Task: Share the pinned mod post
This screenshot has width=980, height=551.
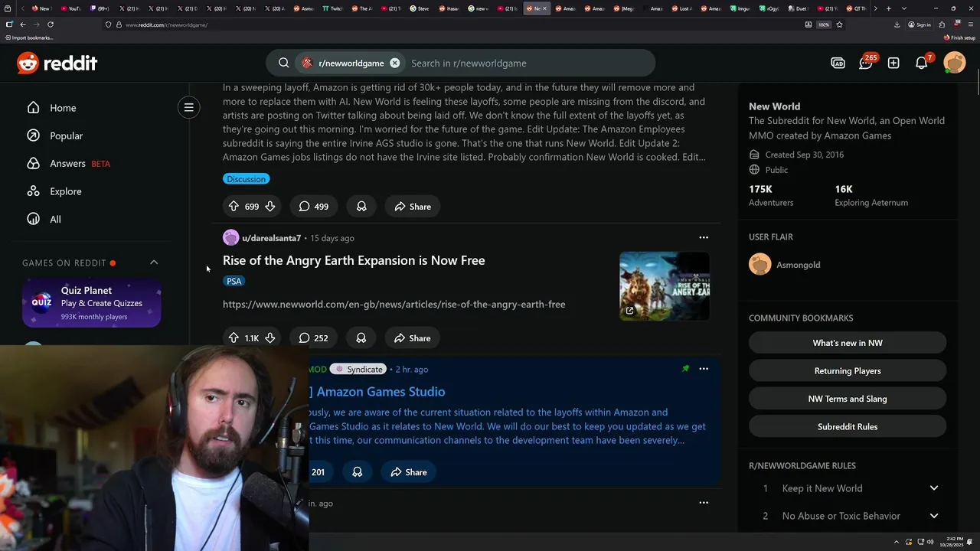Action: [409, 472]
